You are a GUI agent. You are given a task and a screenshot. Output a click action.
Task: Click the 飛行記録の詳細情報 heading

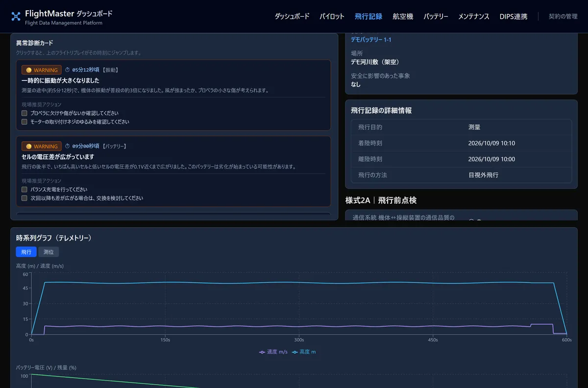pos(381,110)
